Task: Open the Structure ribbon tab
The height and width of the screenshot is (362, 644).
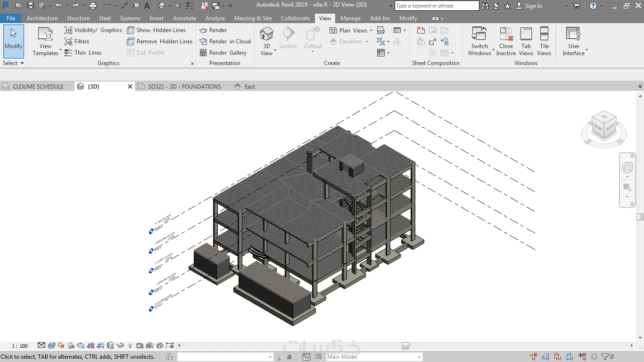Action: 78,18
